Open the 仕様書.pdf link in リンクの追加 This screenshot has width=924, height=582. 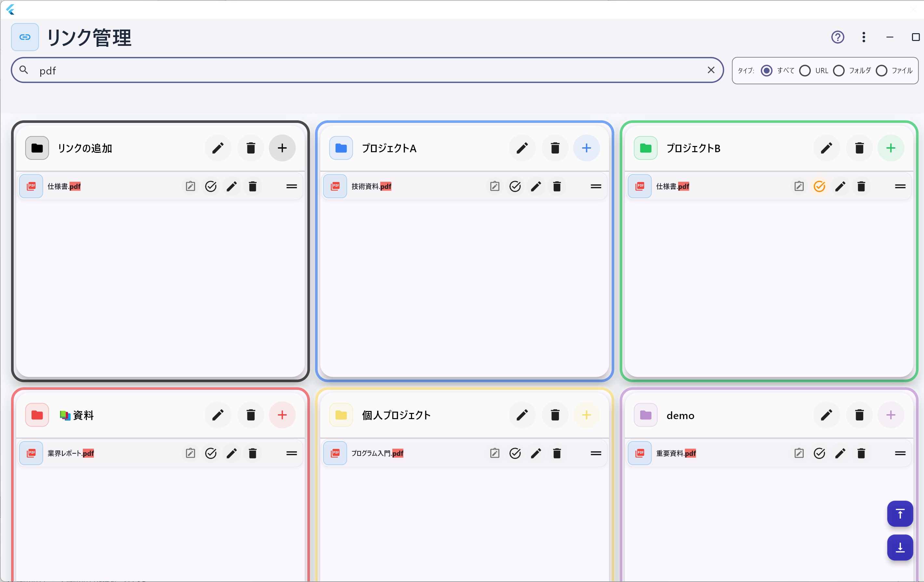pos(64,186)
